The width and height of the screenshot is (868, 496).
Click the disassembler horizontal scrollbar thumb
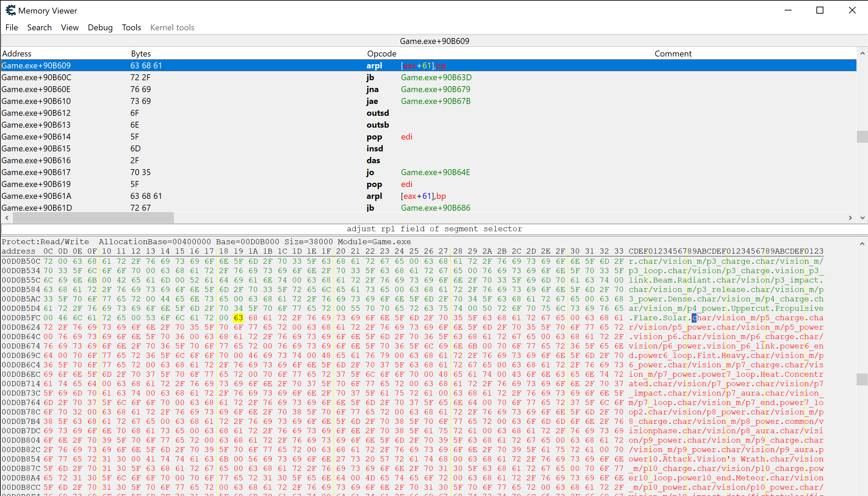93,218
